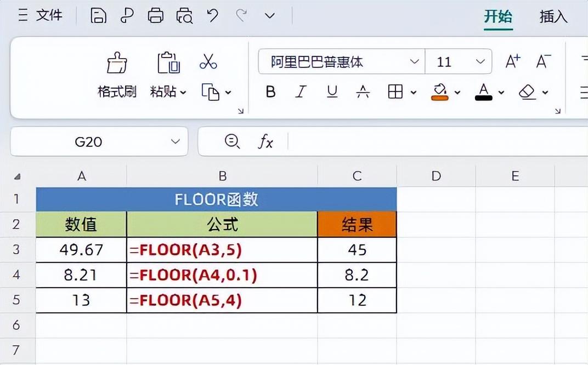Expand the Clear eraser dropdown arrow
The width and height of the screenshot is (588, 365).
(x=545, y=92)
